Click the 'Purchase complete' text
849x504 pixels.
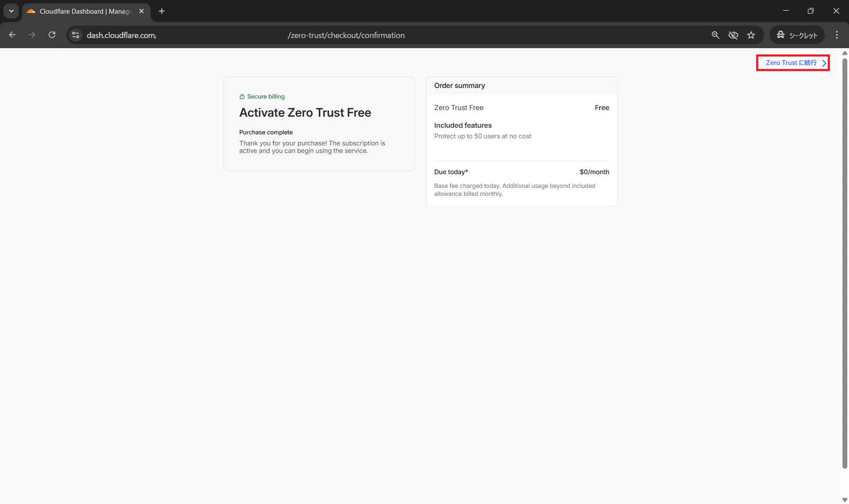[266, 132]
